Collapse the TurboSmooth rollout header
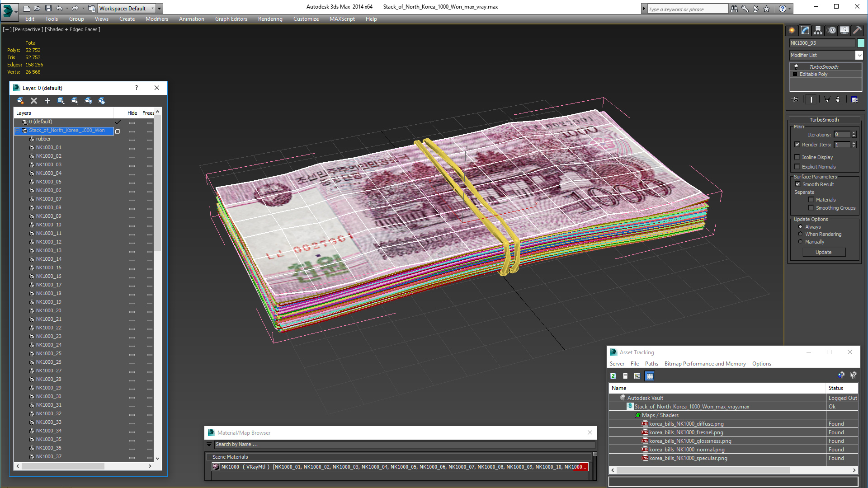Image resolution: width=868 pixels, height=488 pixels. [824, 120]
